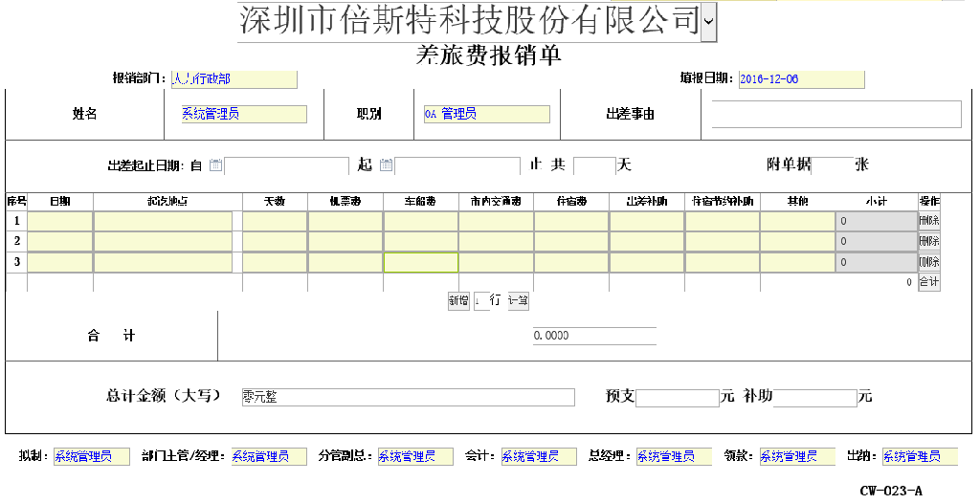Screen dimensions: 980x504
Task: Click the 职别 field showing OA 管理员
Action: click(x=487, y=115)
